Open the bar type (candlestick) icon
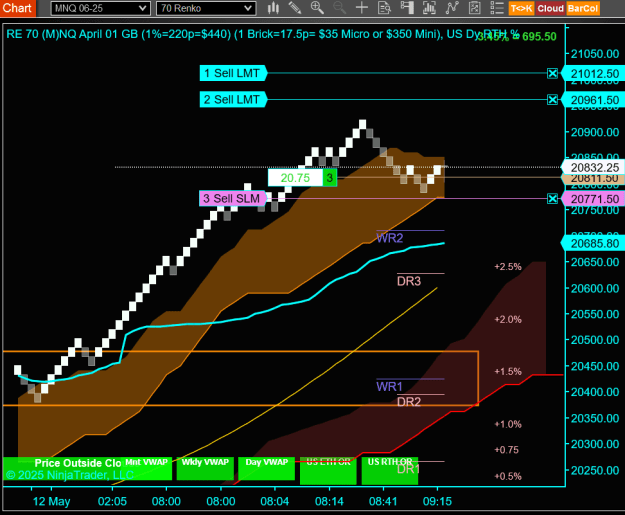The width and height of the screenshot is (625, 515). [273, 8]
